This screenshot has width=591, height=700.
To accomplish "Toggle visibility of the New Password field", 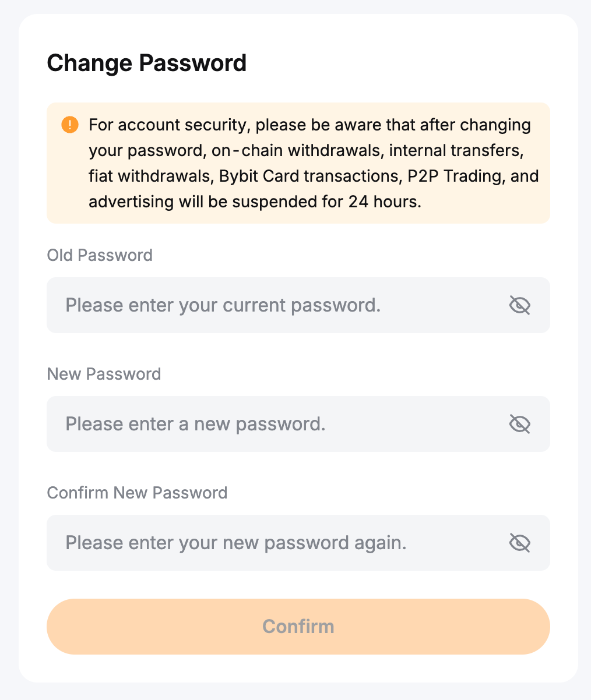I will point(519,424).
